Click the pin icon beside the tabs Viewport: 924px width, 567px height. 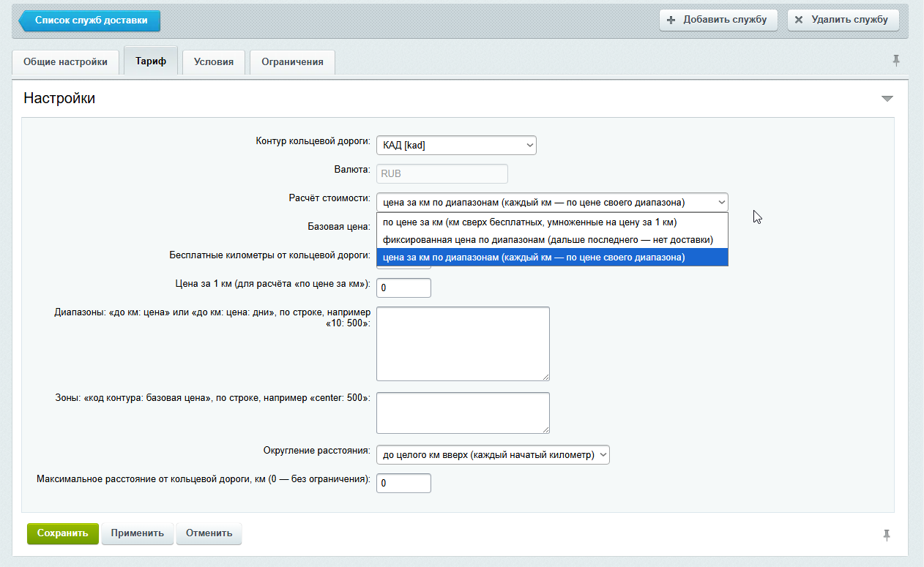(896, 61)
